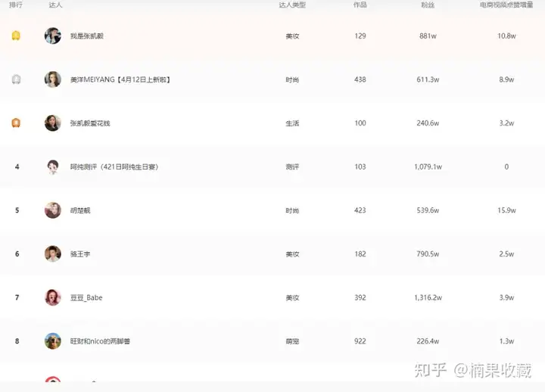Open profile link 美洋MEIYANG【4月12日上新啦】
Viewport: 545px width, 392px height.
tap(120, 79)
